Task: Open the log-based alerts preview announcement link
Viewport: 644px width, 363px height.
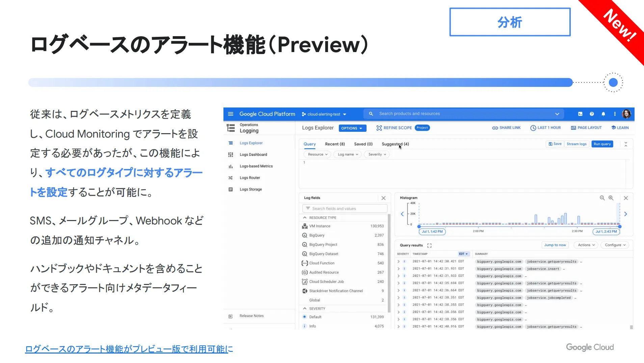Action: (129, 349)
